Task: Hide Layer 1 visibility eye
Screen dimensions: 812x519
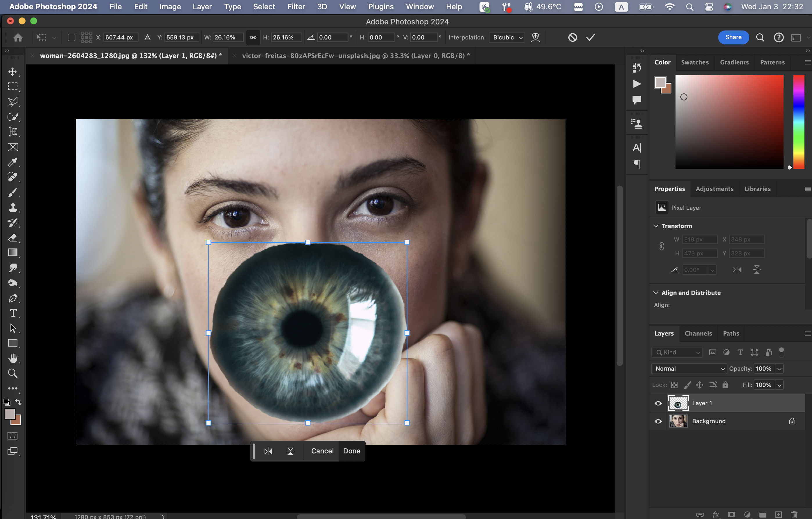Action: pos(658,403)
